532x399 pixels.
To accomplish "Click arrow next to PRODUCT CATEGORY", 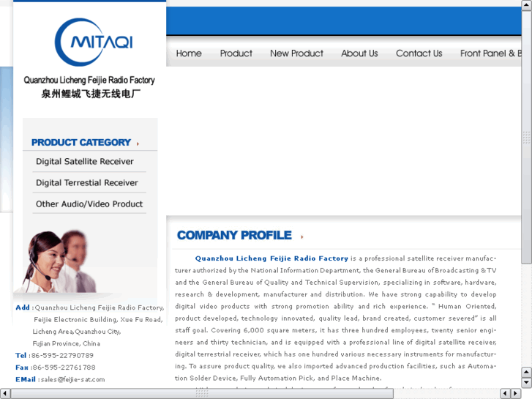I will (138, 144).
